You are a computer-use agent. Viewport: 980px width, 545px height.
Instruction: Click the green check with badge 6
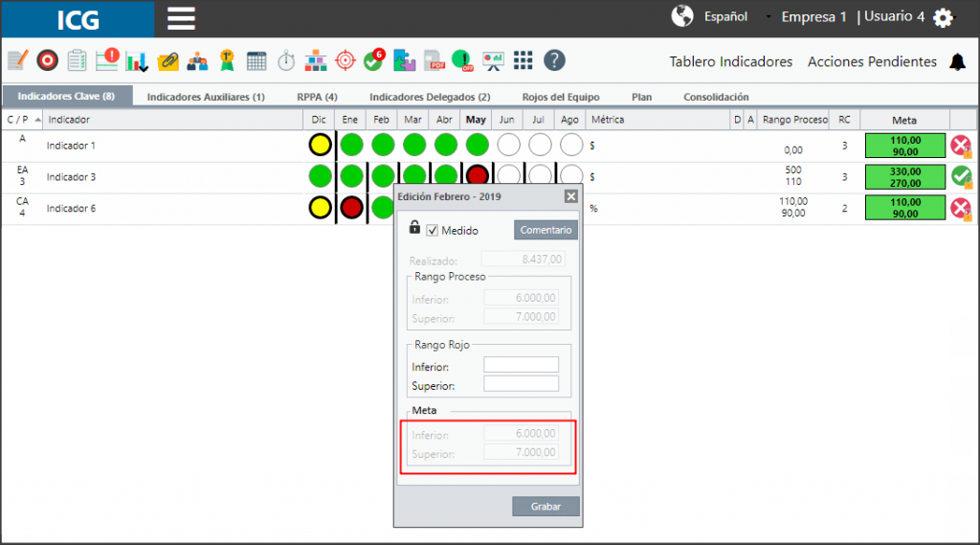point(374,60)
